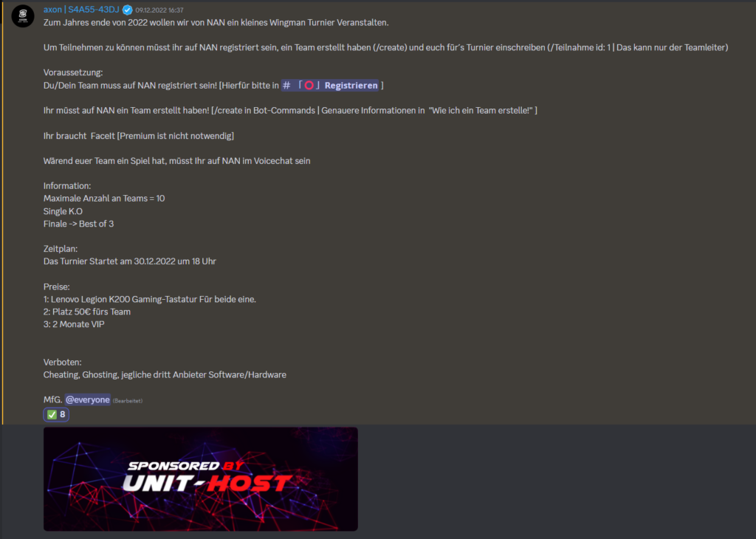Click the (Bearbeitet) edited label
This screenshot has height=539, width=756.
click(128, 401)
